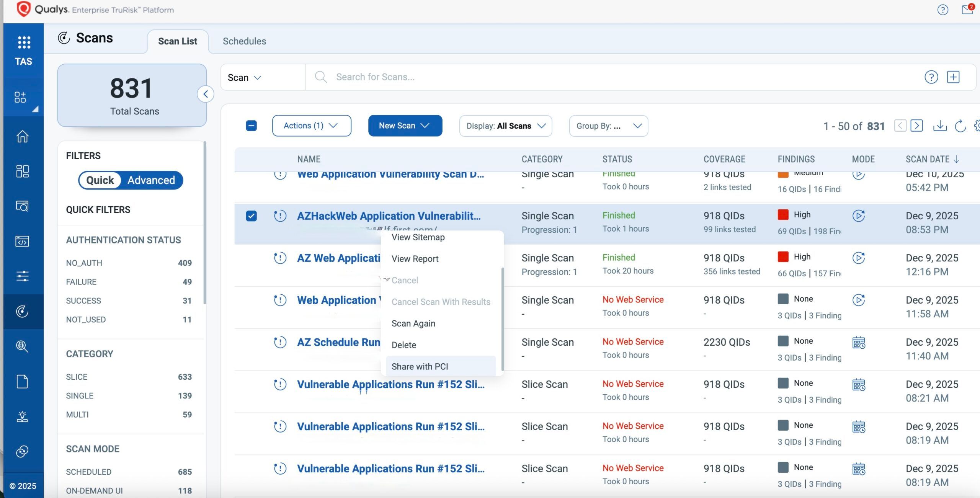Viewport: 980px width, 498px height.
Task: Open the Group By dropdown
Action: click(608, 126)
